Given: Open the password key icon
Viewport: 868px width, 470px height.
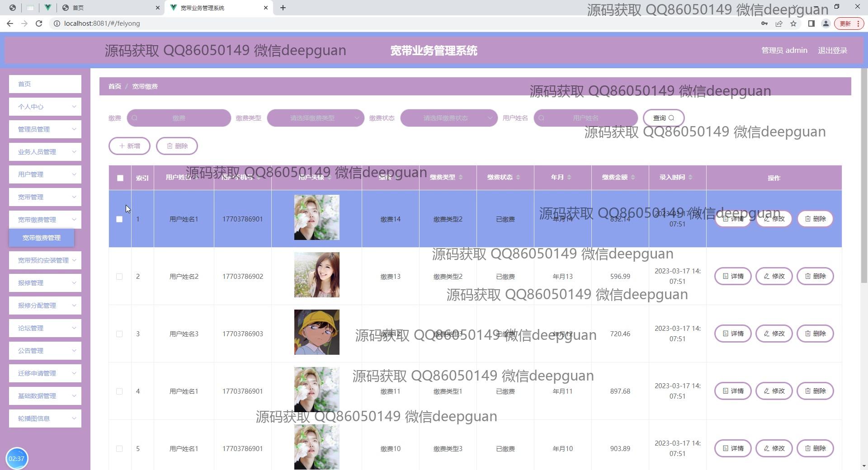Looking at the screenshot, I should (764, 23).
